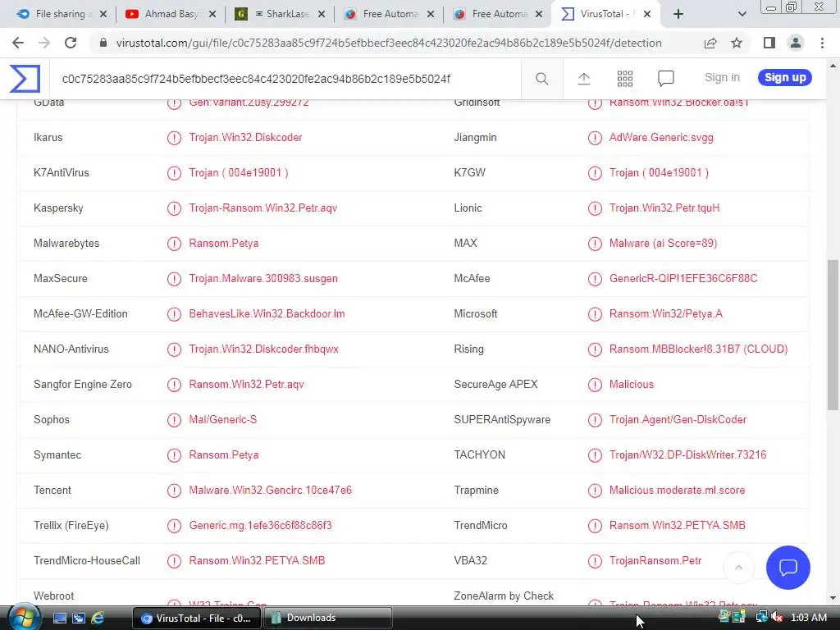Click the AdWare.Generic.svgg Jiangmin result
The image size is (840, 630).
(x=661, y=138)
